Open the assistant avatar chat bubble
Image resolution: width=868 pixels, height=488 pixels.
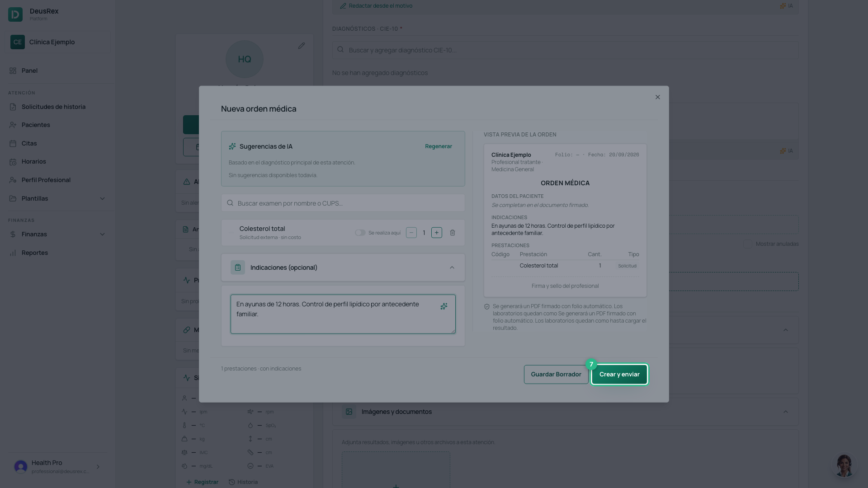844,466
